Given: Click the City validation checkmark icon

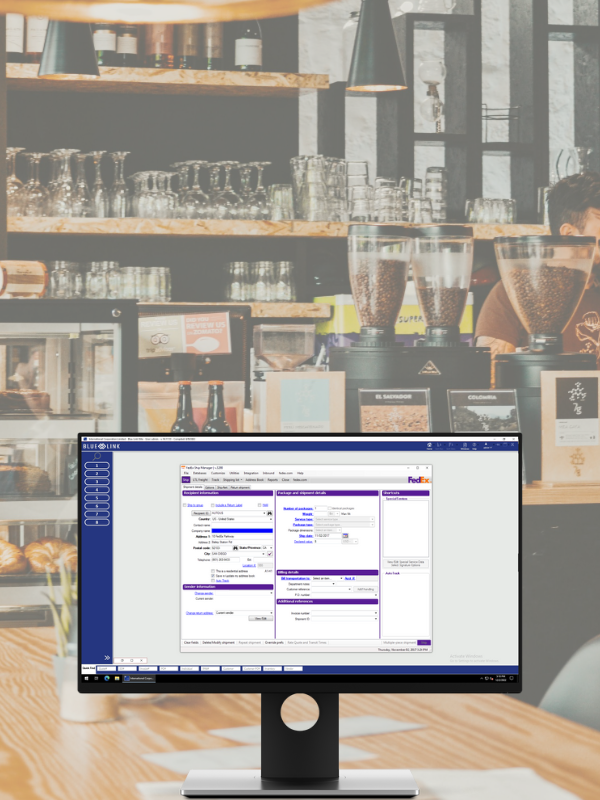Looking at the screenshot, I should 270,553.
